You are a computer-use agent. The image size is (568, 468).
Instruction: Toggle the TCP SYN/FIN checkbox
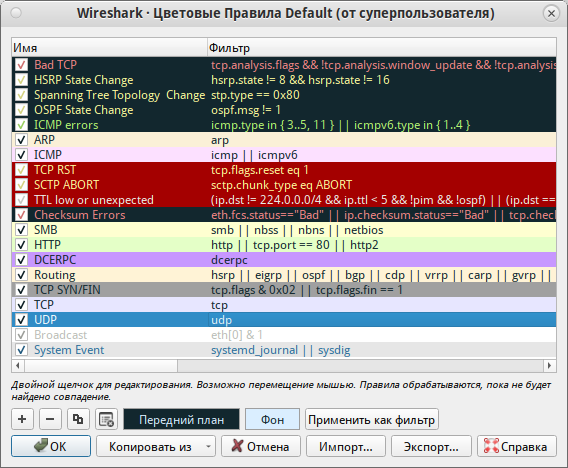point(21,290)
